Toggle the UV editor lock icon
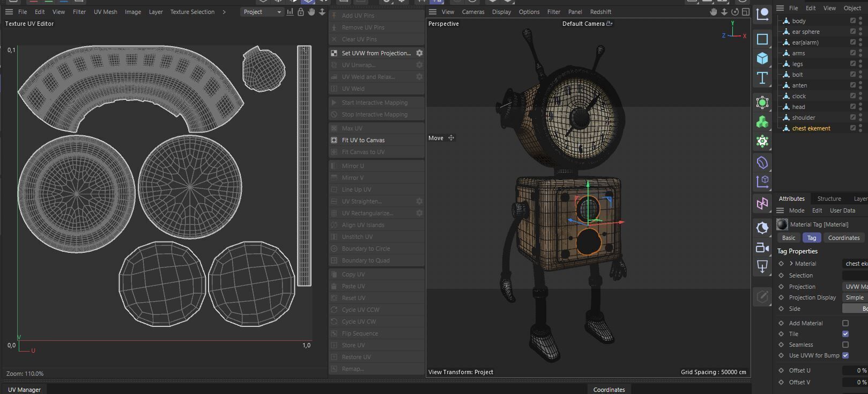 pos(301,12)
